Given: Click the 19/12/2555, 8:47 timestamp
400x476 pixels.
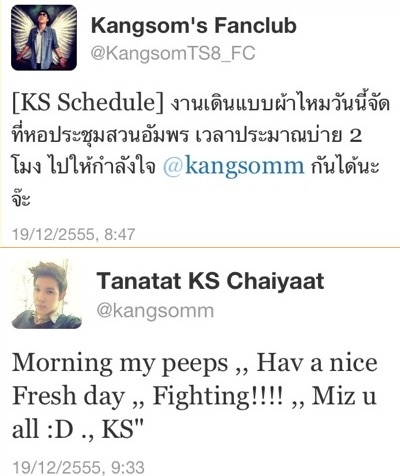Looking at the screenshot, I should pyautogui.click(x=73, y=234).
